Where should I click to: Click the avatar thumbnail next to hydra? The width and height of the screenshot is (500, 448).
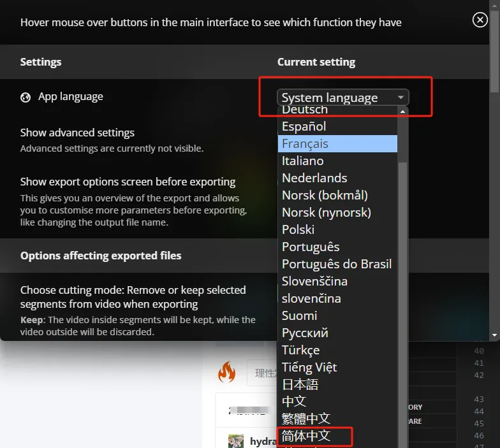(x=236, y=441)
